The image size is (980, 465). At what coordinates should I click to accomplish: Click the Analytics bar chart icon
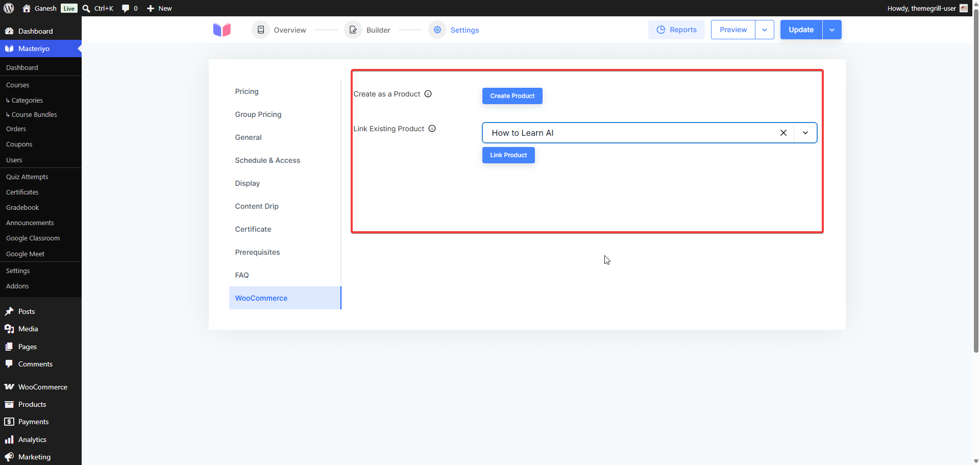[9, 439]
